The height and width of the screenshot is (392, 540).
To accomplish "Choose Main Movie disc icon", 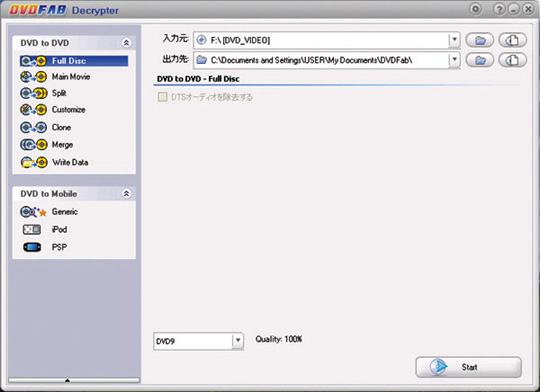I will (x=33, y=77).
